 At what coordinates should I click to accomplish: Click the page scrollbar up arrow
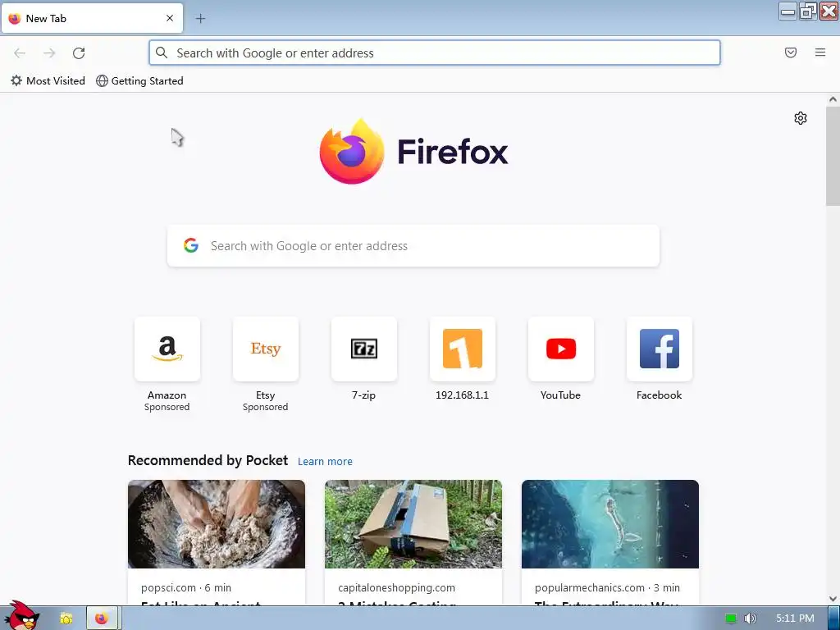(x=833, y=99)
